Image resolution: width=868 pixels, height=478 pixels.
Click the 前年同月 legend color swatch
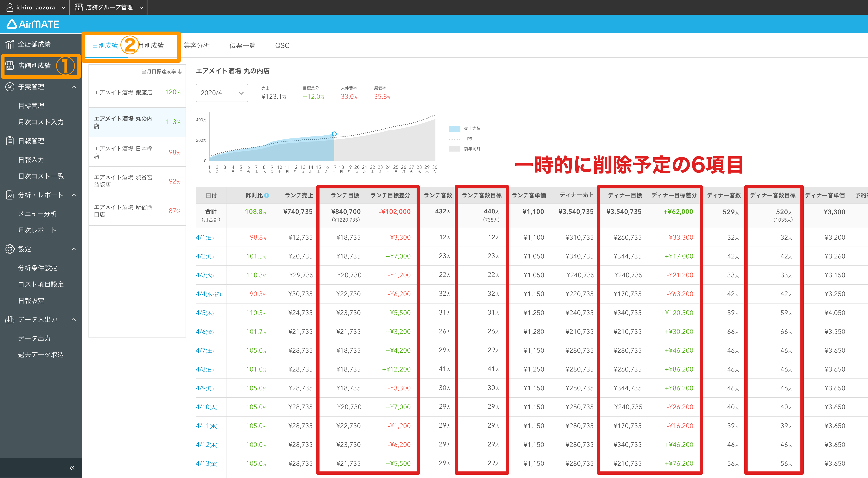coord(454,149)
